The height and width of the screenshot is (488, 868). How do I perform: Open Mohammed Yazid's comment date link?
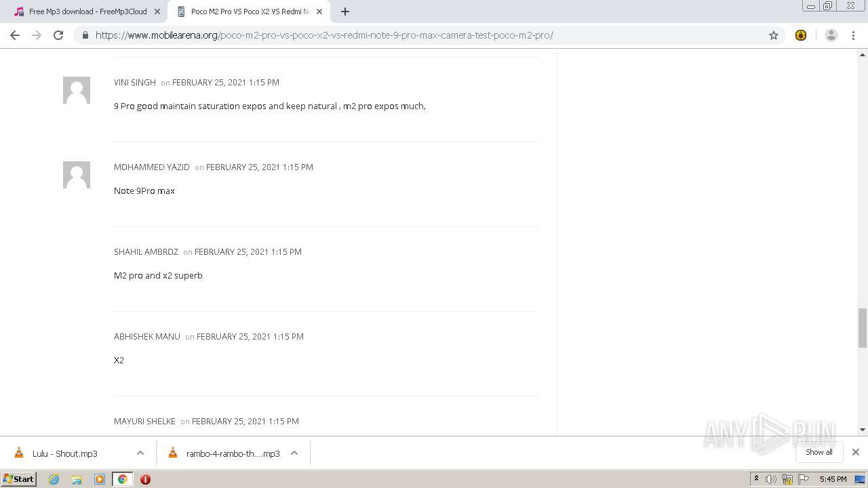260,167
